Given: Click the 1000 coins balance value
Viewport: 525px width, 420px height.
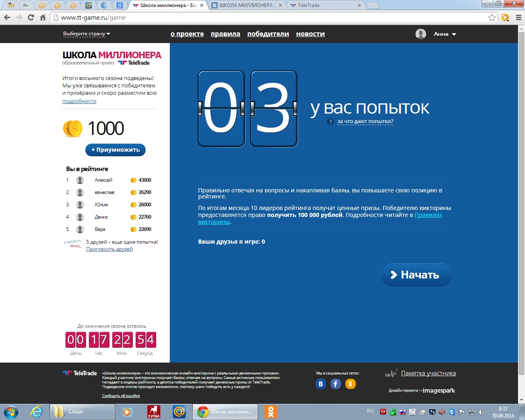Looking at the screenshot, I should click(106, 128).
